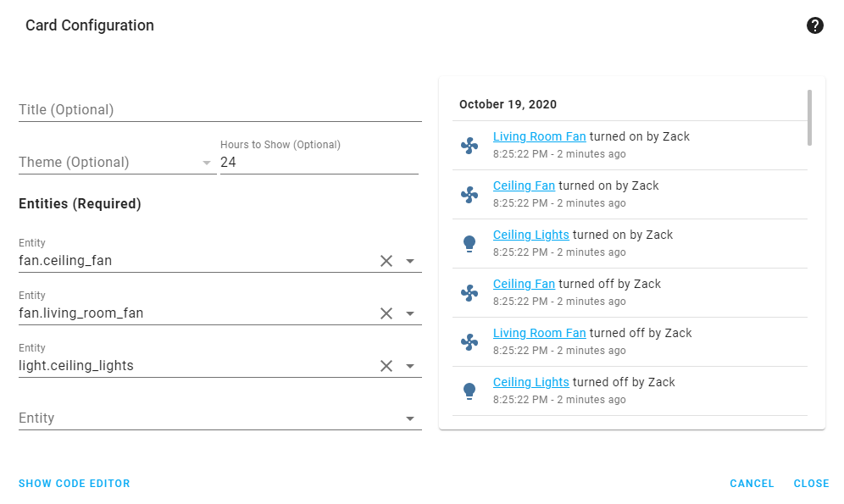844x504 pixels.
Task: Expand the empty Entity dropdown
Action: pos(410,418)
